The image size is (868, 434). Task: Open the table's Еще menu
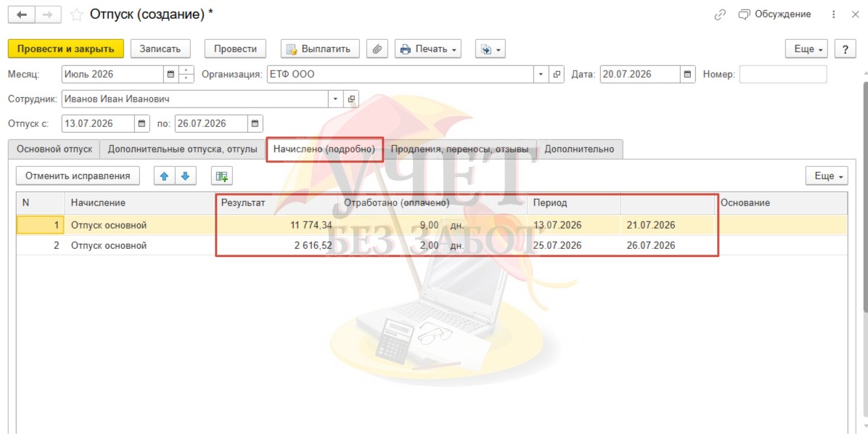[827, 176]
